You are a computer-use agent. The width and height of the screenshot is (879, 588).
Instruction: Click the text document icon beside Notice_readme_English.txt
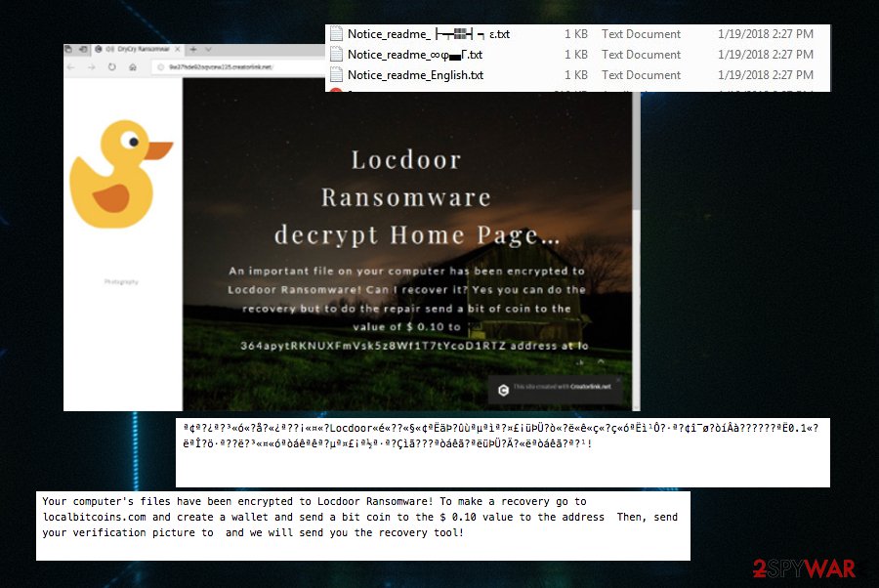click(x=336, y=75)
